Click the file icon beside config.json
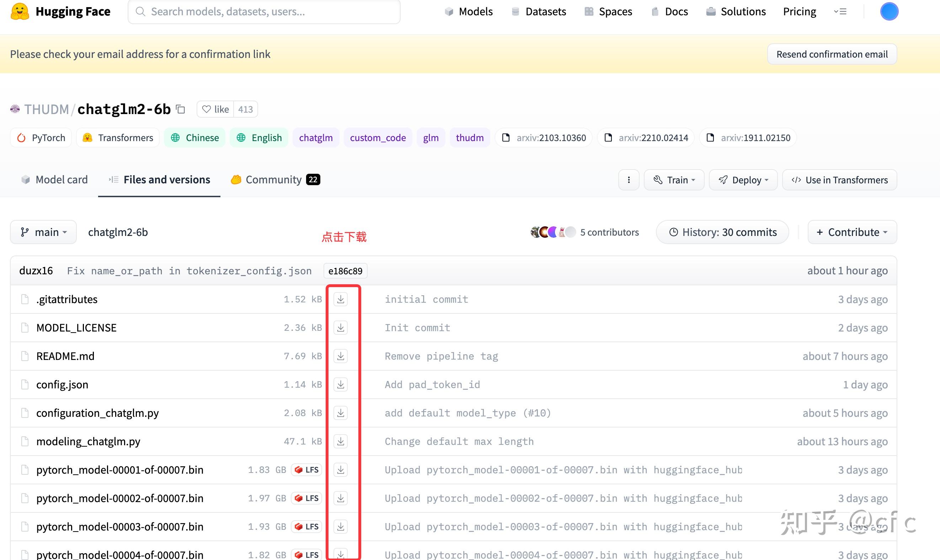Viewport: 940px width, 560px height. (x=25, y=384)
